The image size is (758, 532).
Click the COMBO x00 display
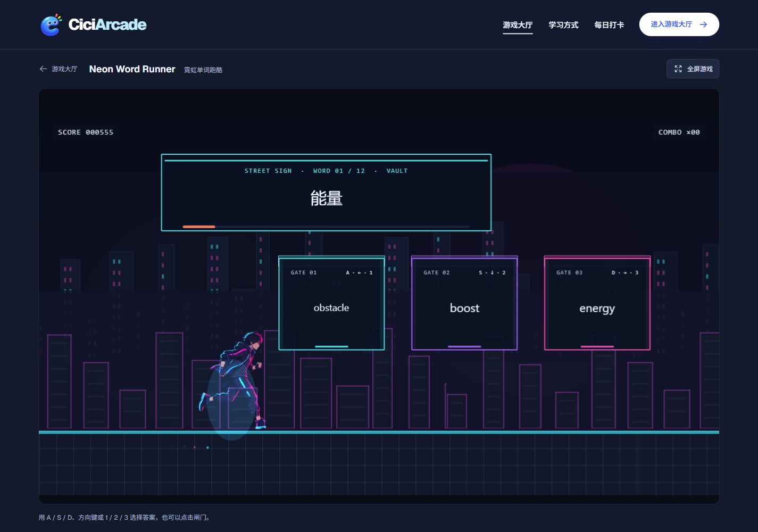679,132
